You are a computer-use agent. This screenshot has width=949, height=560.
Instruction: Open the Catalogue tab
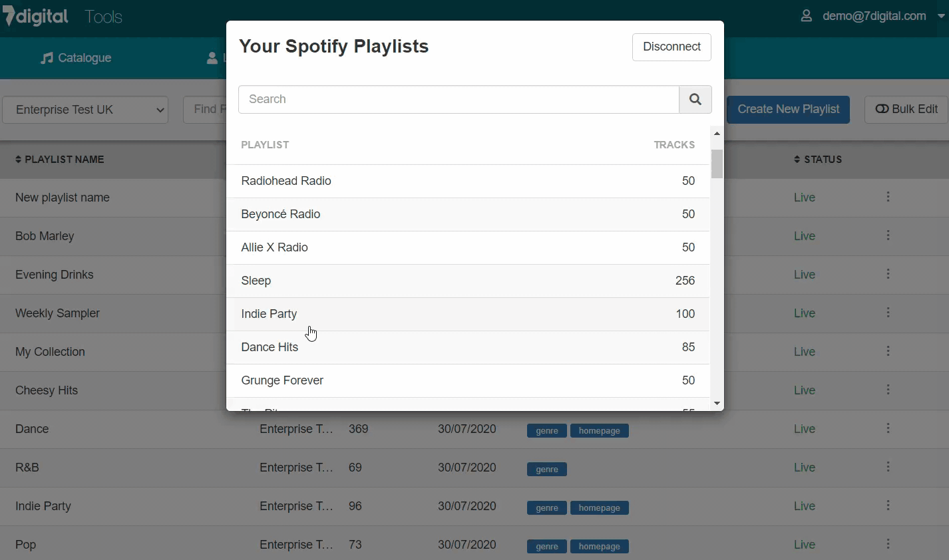click(x=76, y=58)
